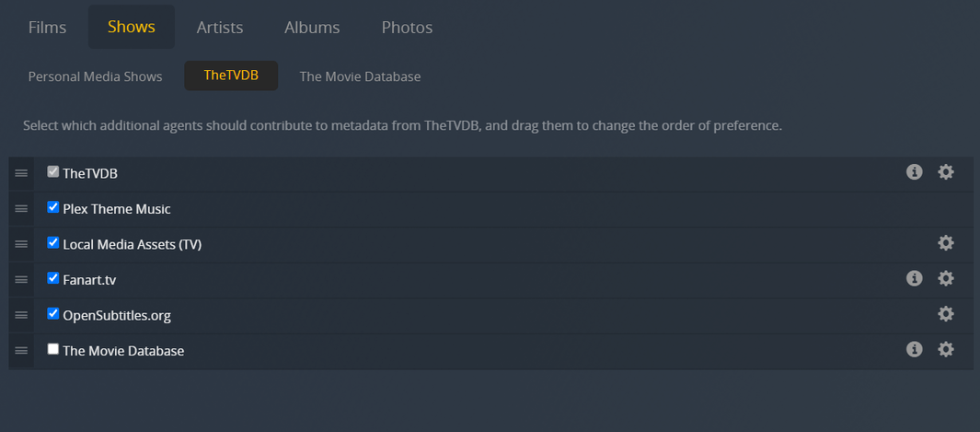Open OpenSubtitles.org settings gear
The width and height of the screenshot is (980, 432).
[946, 314]
